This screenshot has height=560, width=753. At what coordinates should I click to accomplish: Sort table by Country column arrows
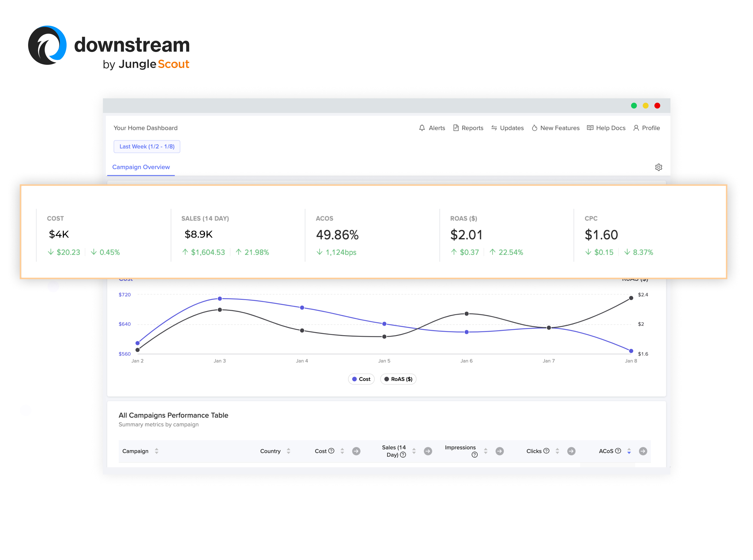point(288,451)
